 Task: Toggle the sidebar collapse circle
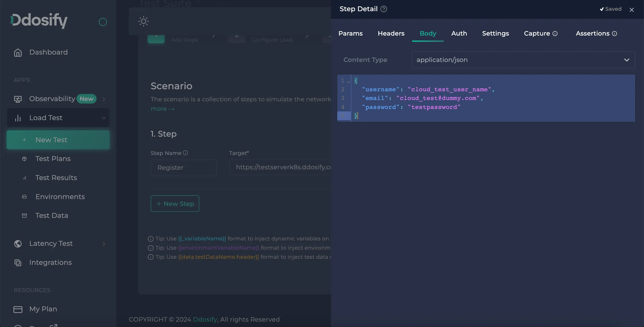(x=103, y=22)
